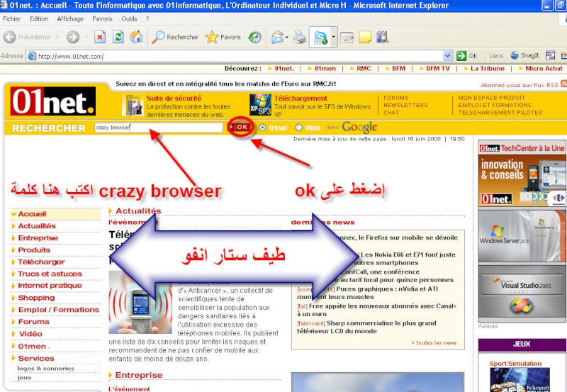Image resolution: width=567 pixels, height=392 pixels.
Task: Open the address bar dropdown arrow
Action: pyautogui.click(x=448, y=56)
